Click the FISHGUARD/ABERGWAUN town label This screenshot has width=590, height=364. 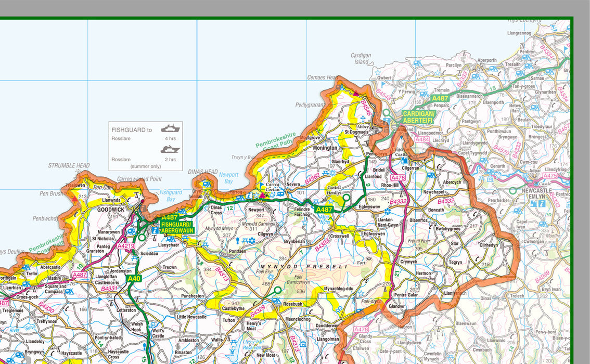click(x=177, y=228)
